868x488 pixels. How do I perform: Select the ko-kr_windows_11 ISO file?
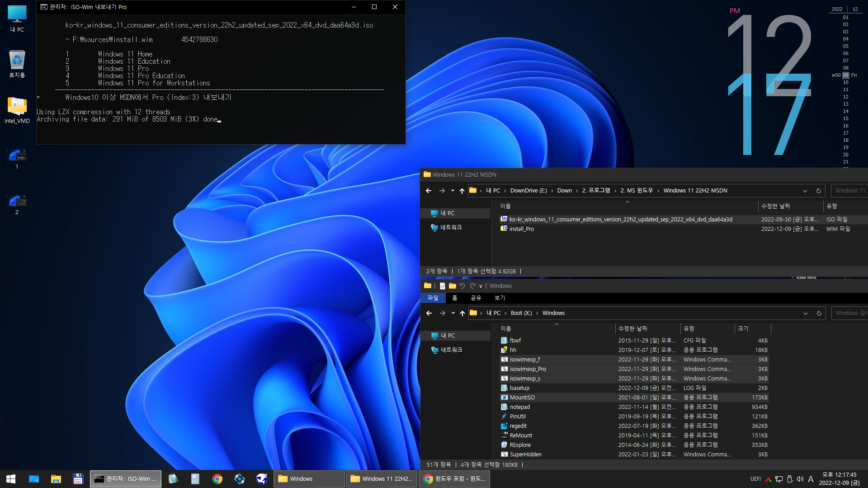pos(620,220)
